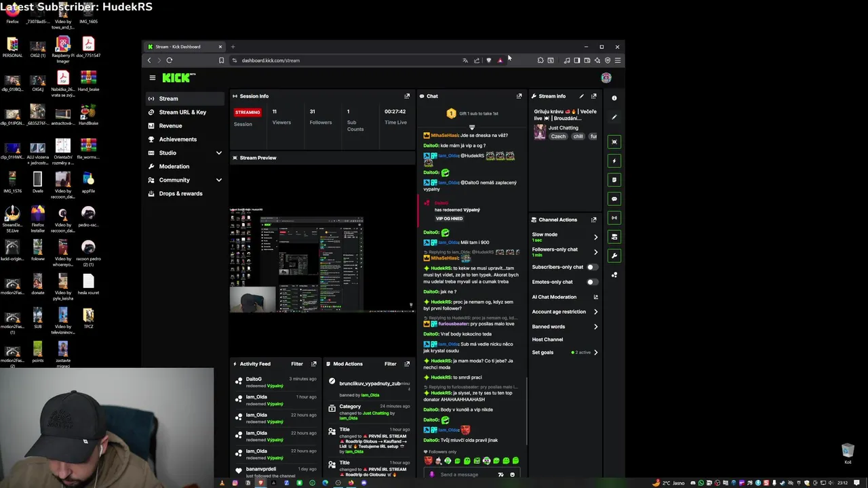Toggle Emotes-only chat switch

(591, 282)
